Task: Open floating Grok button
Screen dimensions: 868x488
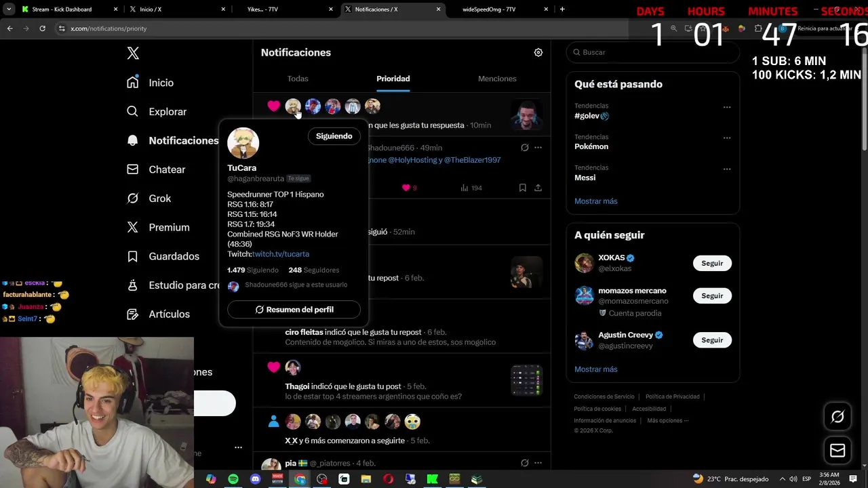Action: click(837, 417)
